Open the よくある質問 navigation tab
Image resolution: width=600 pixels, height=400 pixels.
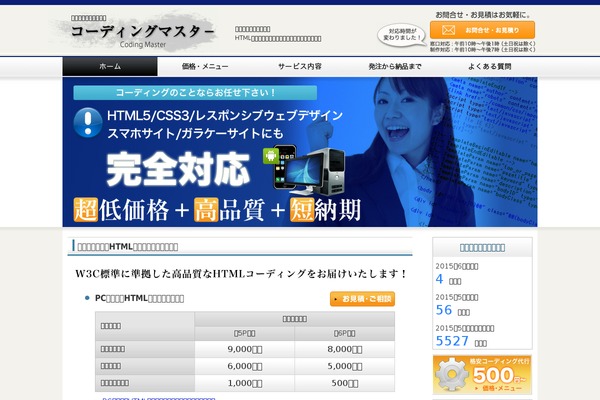(489, 66)
